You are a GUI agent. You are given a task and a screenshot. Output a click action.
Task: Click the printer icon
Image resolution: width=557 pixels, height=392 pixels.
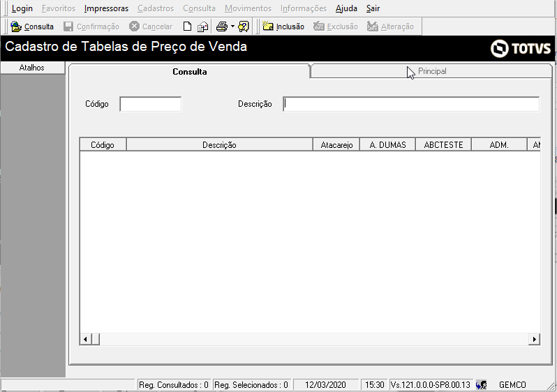click(x=222, y=27)
